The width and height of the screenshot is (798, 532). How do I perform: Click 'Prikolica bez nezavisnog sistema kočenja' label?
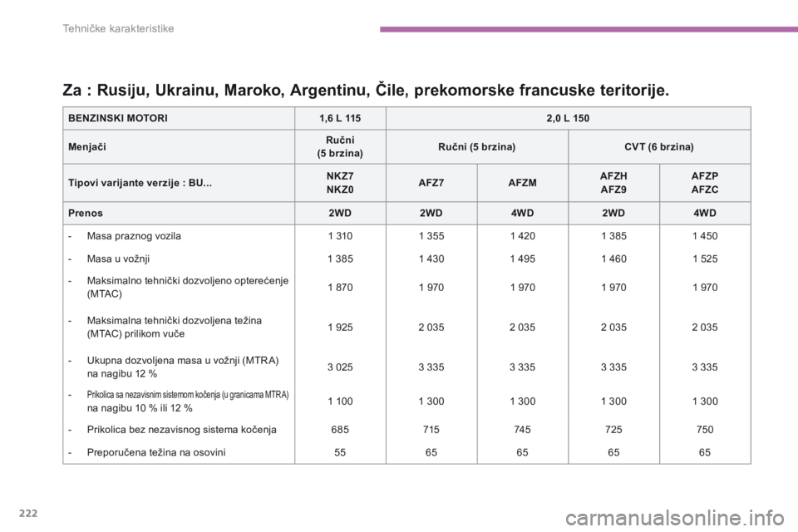click(182, 429)
